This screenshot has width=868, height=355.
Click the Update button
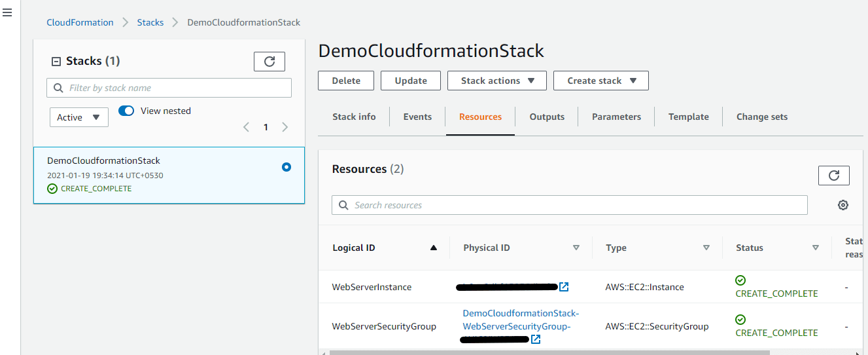411,81
